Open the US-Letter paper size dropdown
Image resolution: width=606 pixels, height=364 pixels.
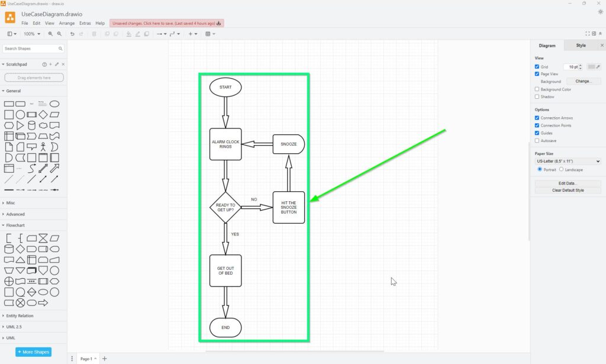[568, 161]
